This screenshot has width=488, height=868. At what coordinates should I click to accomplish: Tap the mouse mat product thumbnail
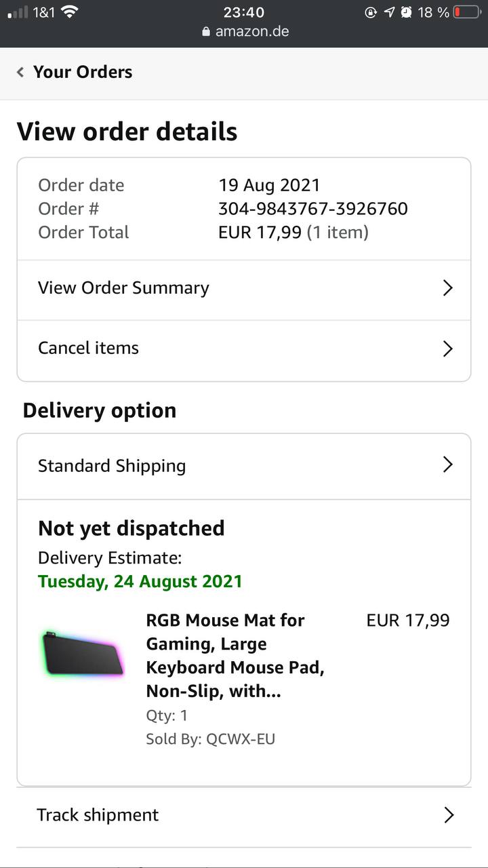[82, 654]
